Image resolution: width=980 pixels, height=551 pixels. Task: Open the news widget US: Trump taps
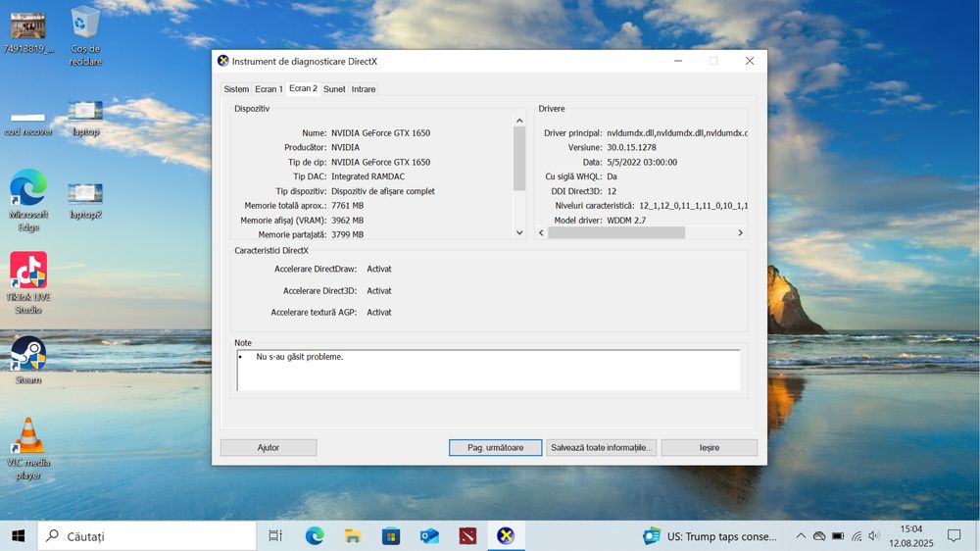(x=710, y=536)
